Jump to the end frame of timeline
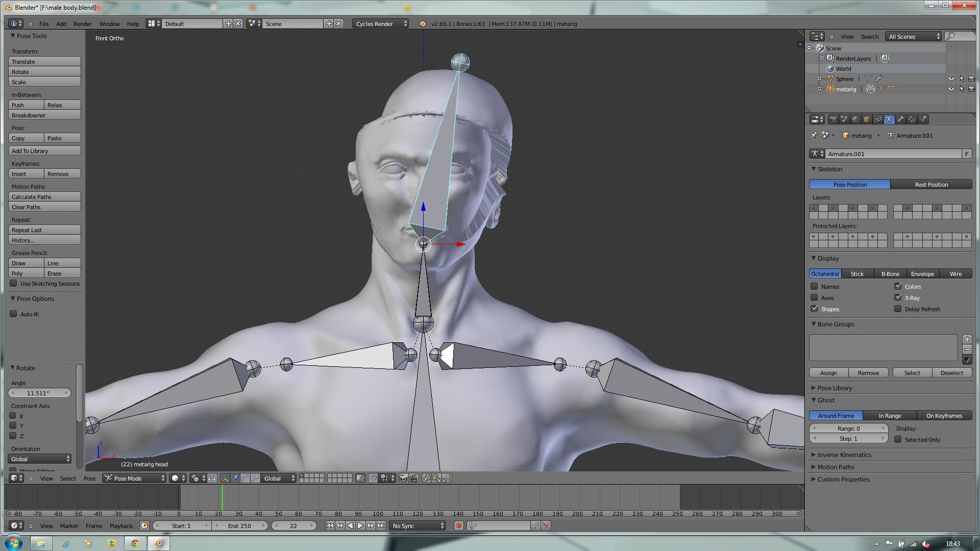Image resolution: width=980 pixels, height=551 pixels. pyautogui.click(x=381, y=525)
